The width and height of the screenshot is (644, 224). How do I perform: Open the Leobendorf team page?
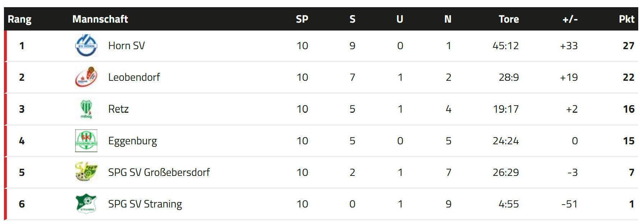coord(134,77)
